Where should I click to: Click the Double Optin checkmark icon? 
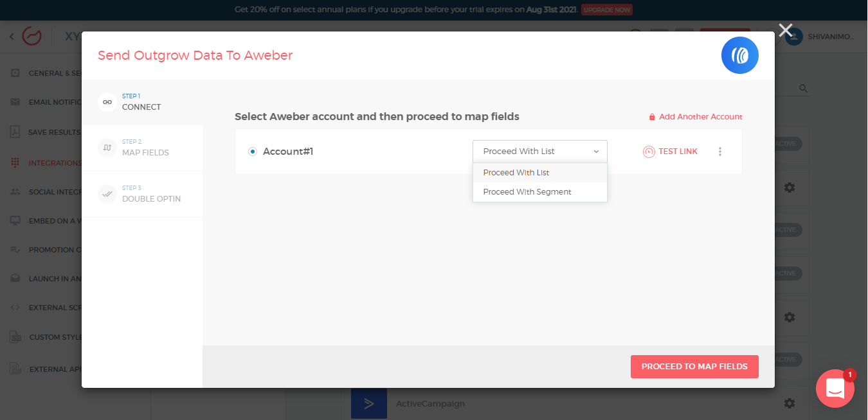pos(107,194)
